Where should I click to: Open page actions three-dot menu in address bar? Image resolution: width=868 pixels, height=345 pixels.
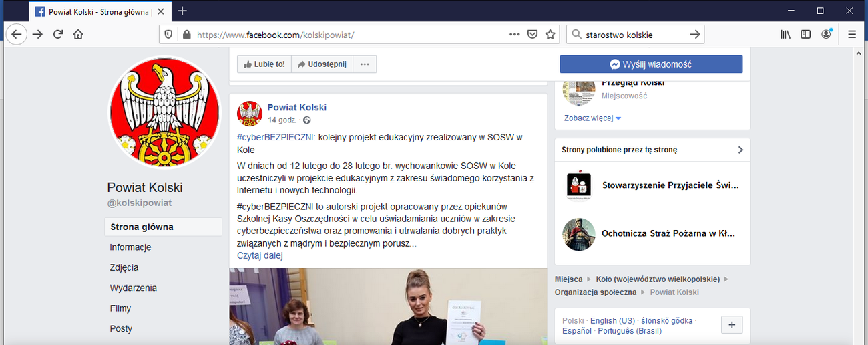514,34
